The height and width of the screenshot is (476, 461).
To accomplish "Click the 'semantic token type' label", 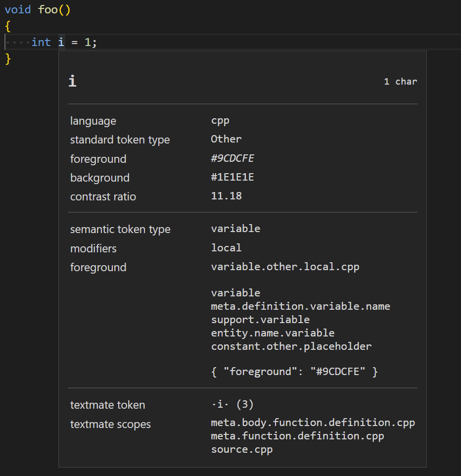I will coord(121,230).
